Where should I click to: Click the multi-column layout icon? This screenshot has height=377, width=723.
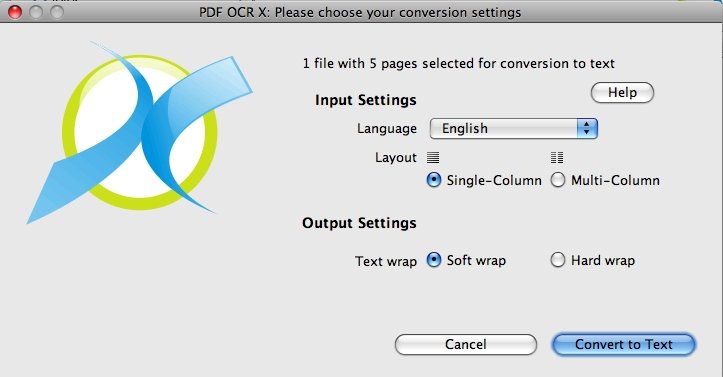click(557, 158)
